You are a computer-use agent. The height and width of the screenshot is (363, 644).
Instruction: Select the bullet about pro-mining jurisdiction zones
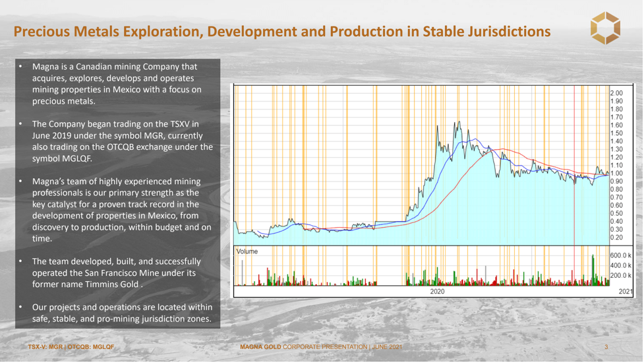tap(122, 313)
